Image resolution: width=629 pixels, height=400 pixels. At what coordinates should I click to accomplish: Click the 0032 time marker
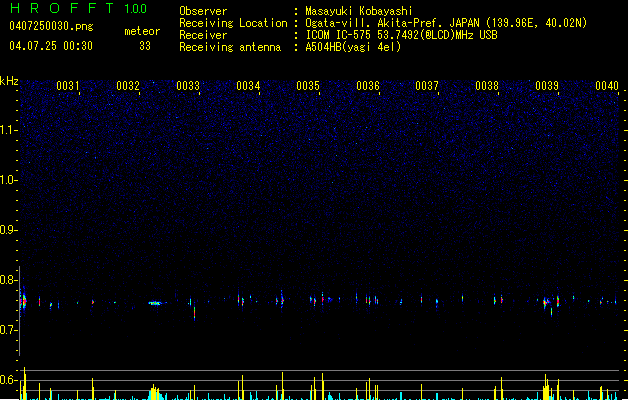128,86
